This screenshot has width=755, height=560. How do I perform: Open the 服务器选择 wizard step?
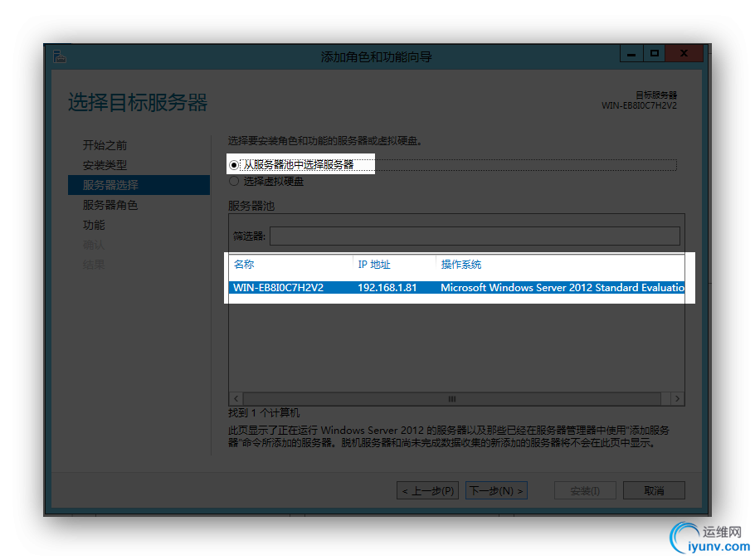(x=139, y=185)
